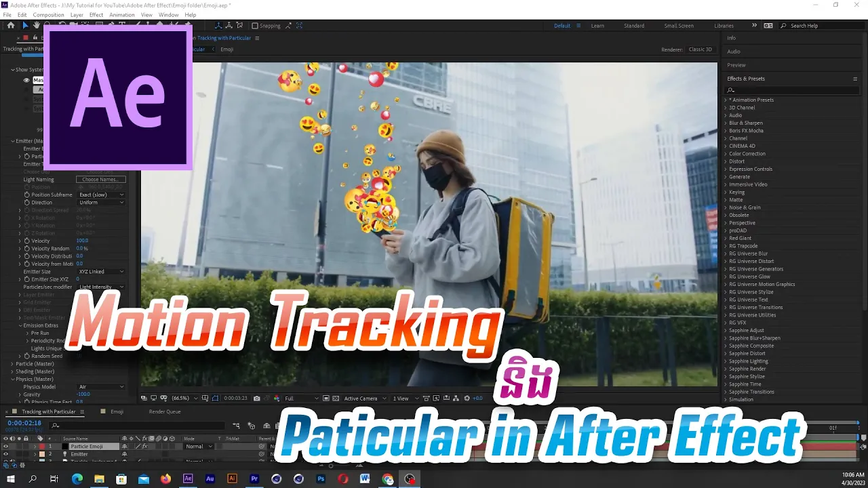Click Effects & Presets search field
Screen dimensions: 868x488
click(x=791, y=89)
